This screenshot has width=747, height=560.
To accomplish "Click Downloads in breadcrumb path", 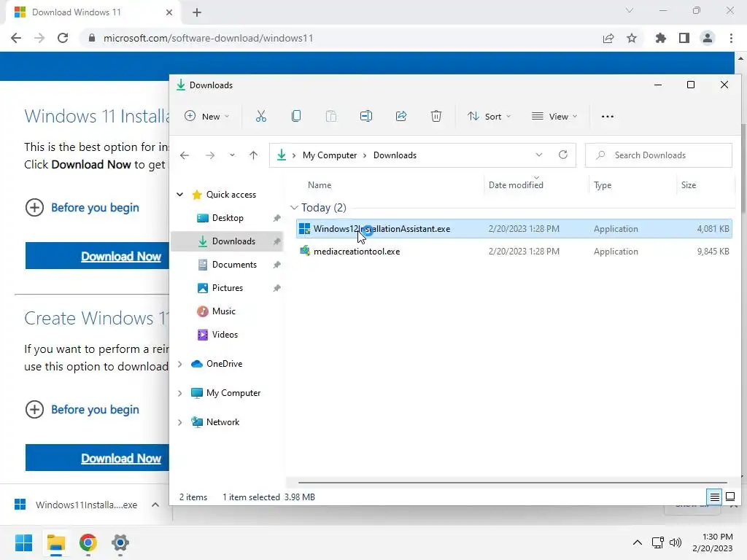I will [395, 155].
